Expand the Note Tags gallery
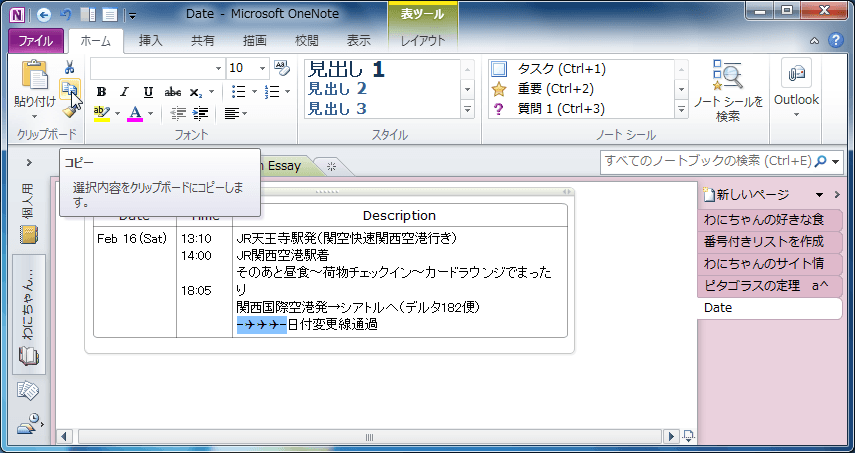Screen dimensions: 855x453 click(x=682, y=110)
